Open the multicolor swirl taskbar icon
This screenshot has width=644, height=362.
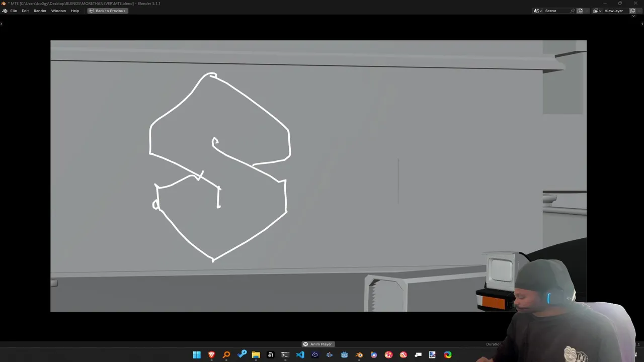[448, 355]
